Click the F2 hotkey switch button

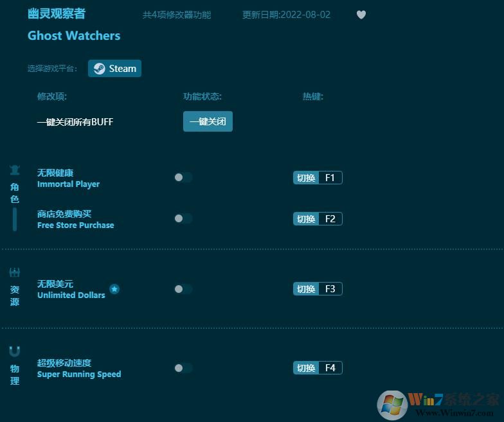[x=318, y=219]
